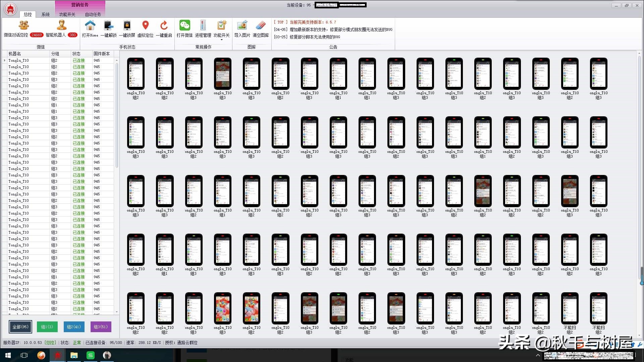This screenshot has height=362, width=644.
Task: Open 进程管理 process manager
Action: click(203, 29)
